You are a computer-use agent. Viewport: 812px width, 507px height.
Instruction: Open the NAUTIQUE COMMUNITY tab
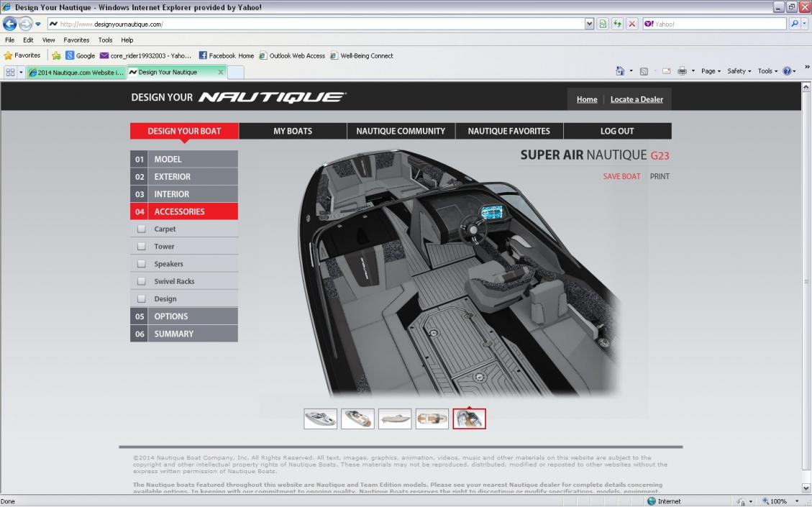[x=401, y=131]
